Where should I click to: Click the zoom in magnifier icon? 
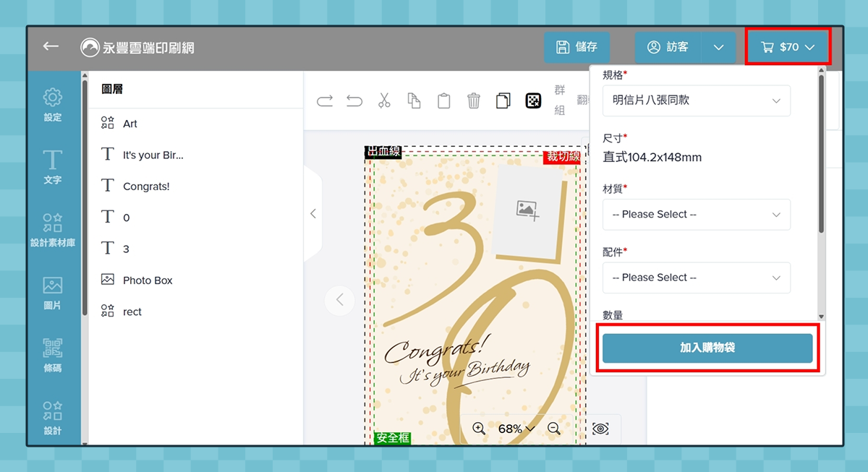point(479,428)
